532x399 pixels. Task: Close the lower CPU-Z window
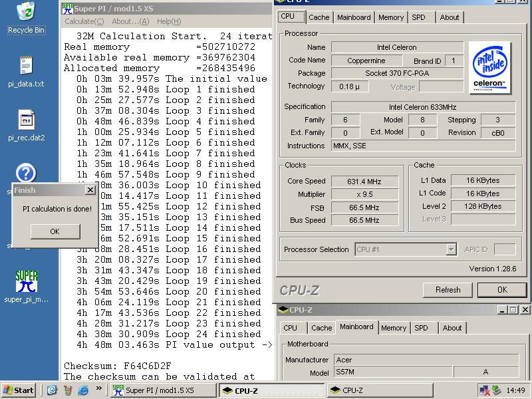click(525, 310)
